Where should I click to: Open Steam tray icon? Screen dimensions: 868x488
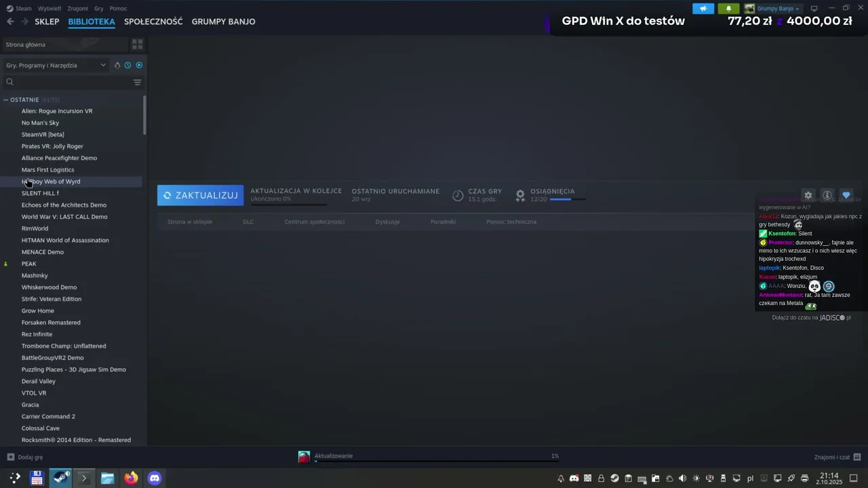[614, 479]
